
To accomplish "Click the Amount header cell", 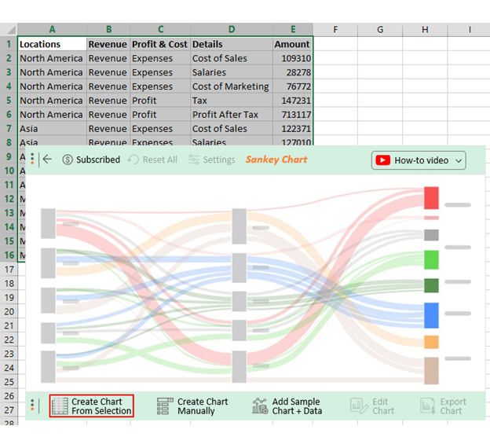I will (x=293, y=44).
